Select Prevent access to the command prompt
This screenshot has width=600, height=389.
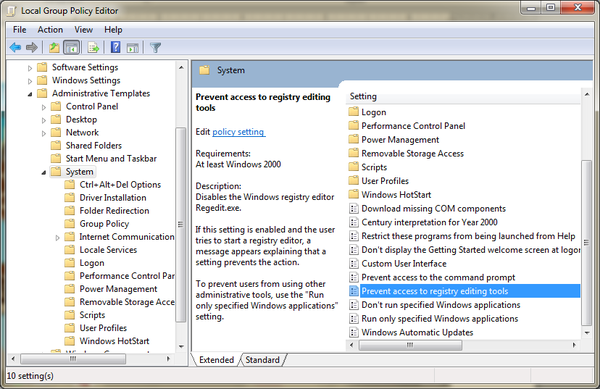(x=438, y=277)
